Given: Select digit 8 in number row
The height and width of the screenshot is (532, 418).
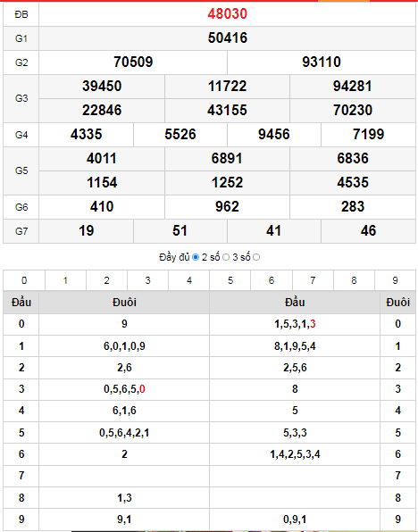Looking at the screenshot, I should (x=354, y=280).
